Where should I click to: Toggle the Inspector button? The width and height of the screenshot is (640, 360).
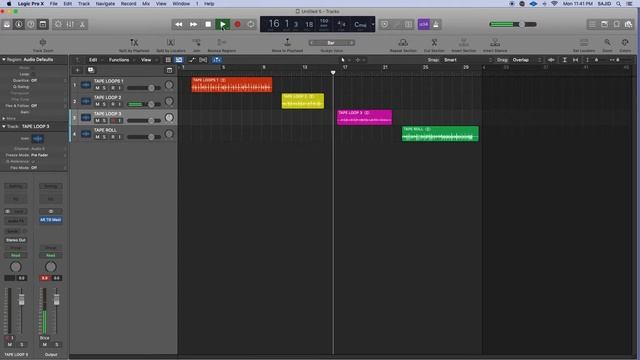(19, 24)
